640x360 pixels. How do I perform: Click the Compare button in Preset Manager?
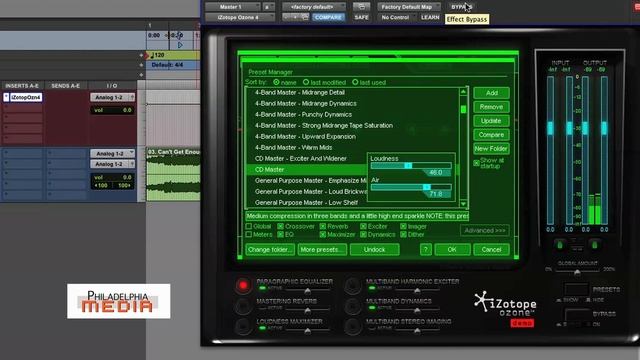coord(491,135)
